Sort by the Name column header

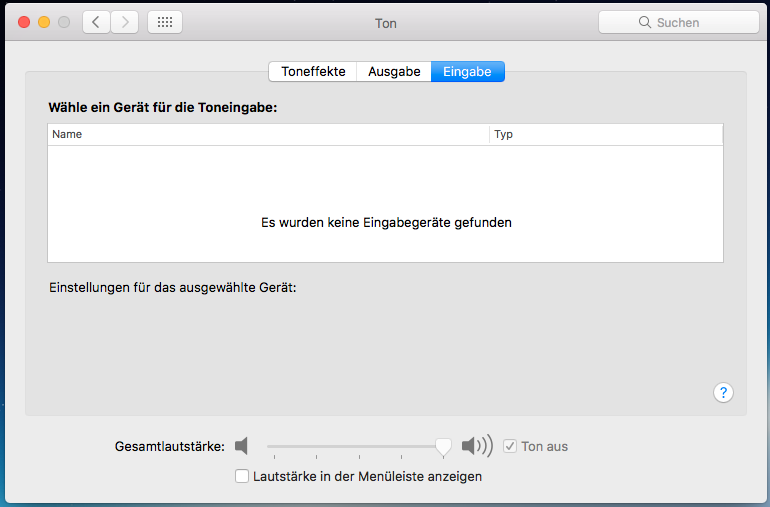click(x=268, y=134)
